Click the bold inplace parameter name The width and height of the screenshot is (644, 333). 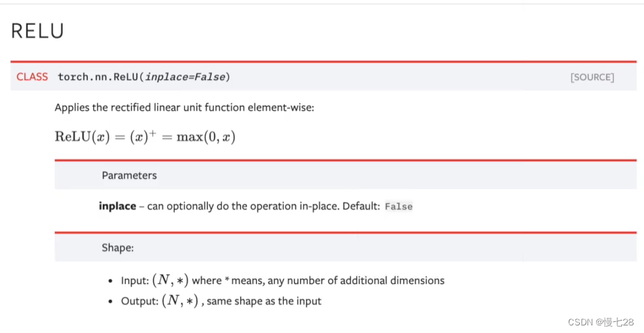pos(117,206)
